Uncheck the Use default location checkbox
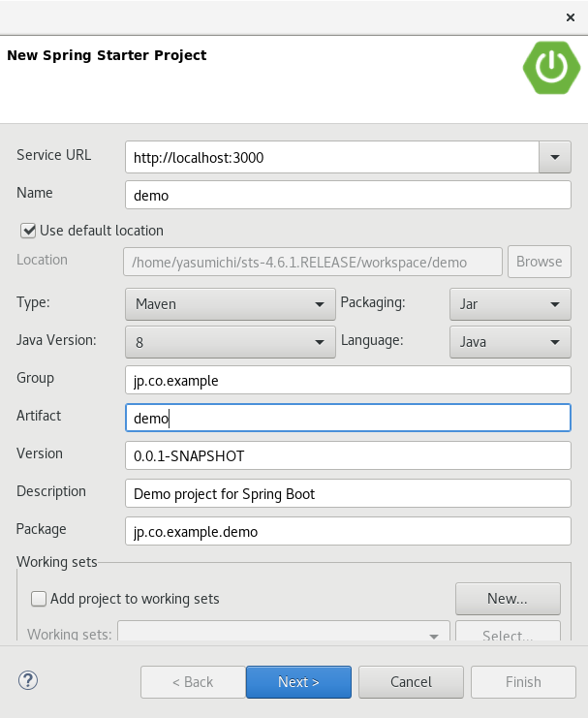The width and height of the screenshot is (588, 718). click(28, 231)
